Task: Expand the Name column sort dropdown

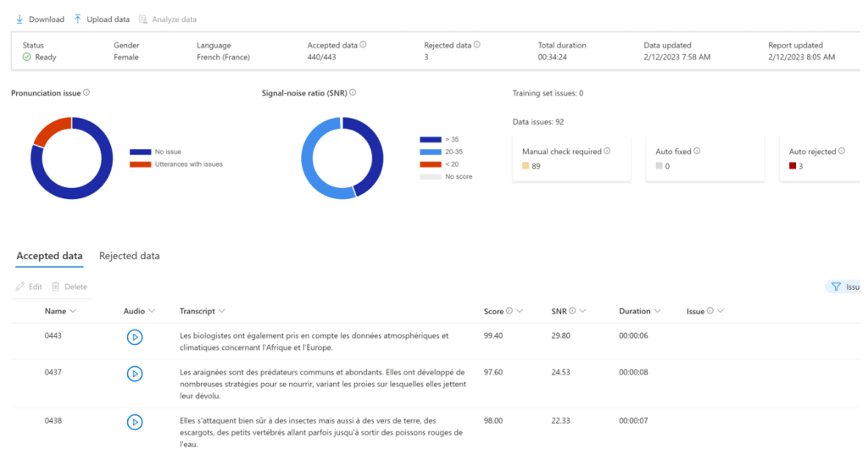Action: coord(73,311)
